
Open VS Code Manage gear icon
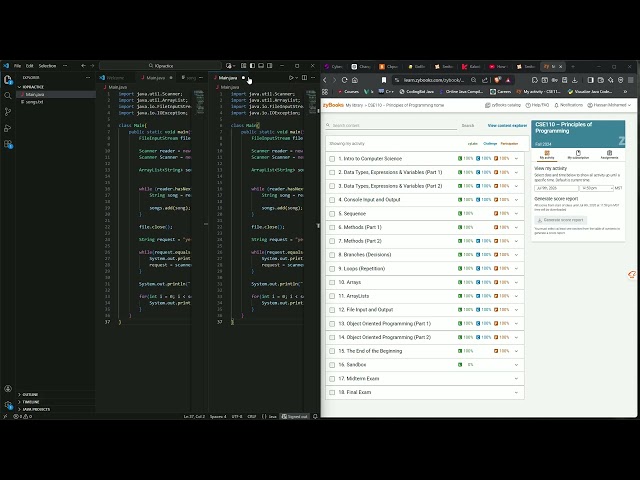pyautogui.click(x=8, y=404)
